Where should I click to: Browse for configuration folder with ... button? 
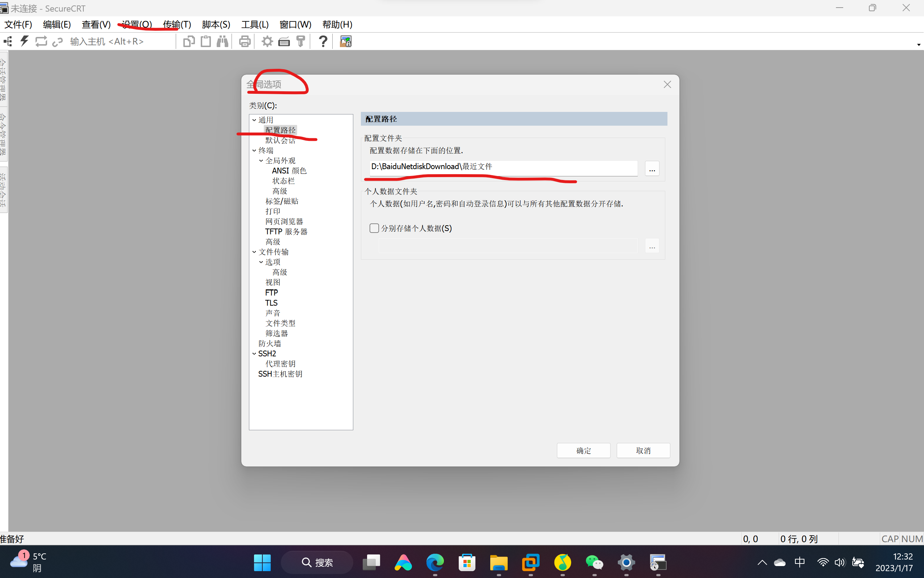pyautogui.click(x=652, y=169)
